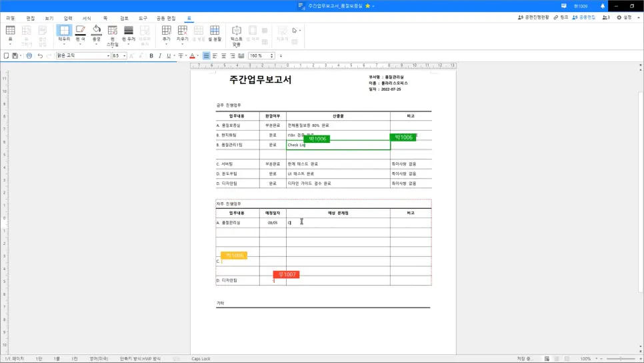Click the 'D. 디자인팀' cell in lower table
This screenshot has height=363, width=644.
(x=237, y=280)
